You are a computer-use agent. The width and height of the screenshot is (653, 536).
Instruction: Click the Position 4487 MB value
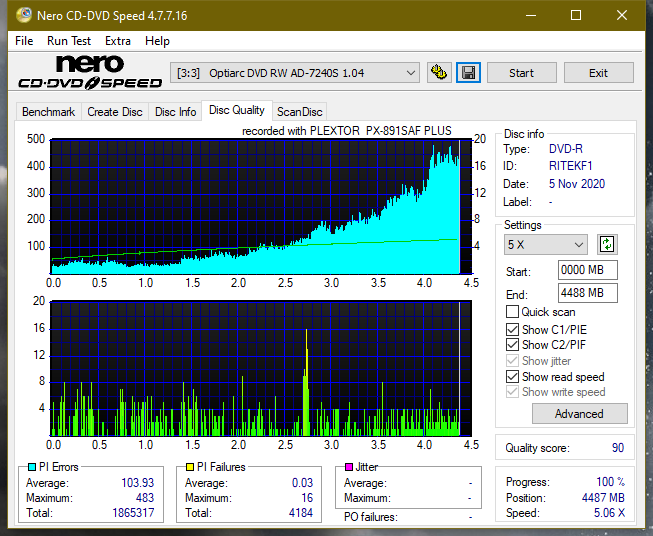603,498
